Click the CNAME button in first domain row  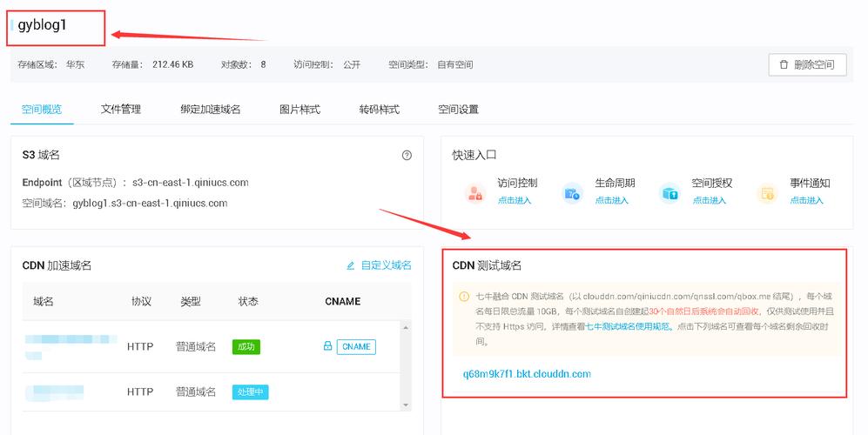(x=356, y=346)
